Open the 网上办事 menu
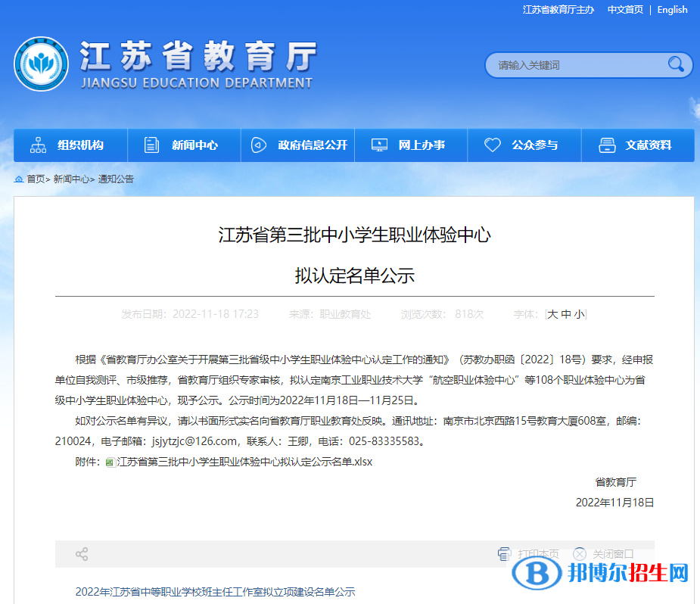The image size is (700, 604). [x=411, y=145]
